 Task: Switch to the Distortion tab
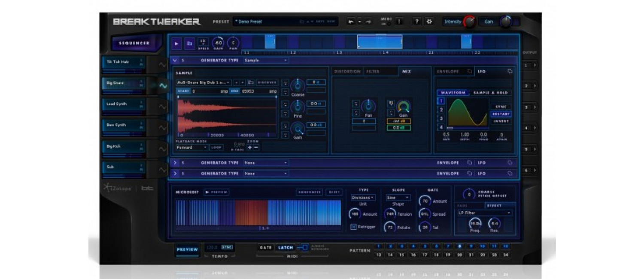[x=347, y=71]
